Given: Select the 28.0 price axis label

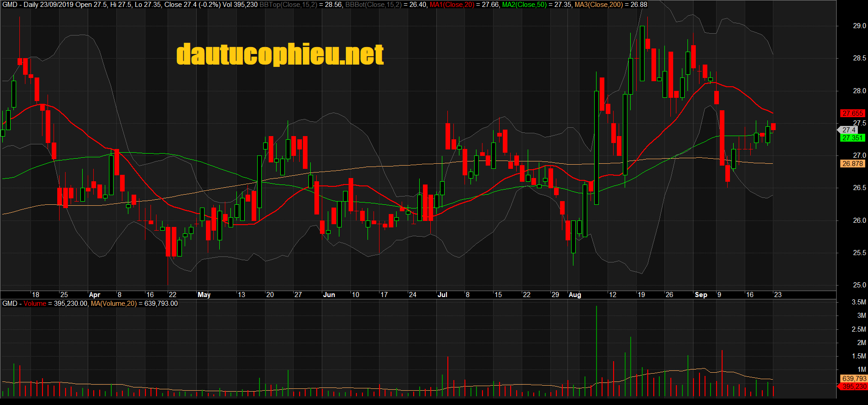Looking at the screenshot, I should pos(859,91).
